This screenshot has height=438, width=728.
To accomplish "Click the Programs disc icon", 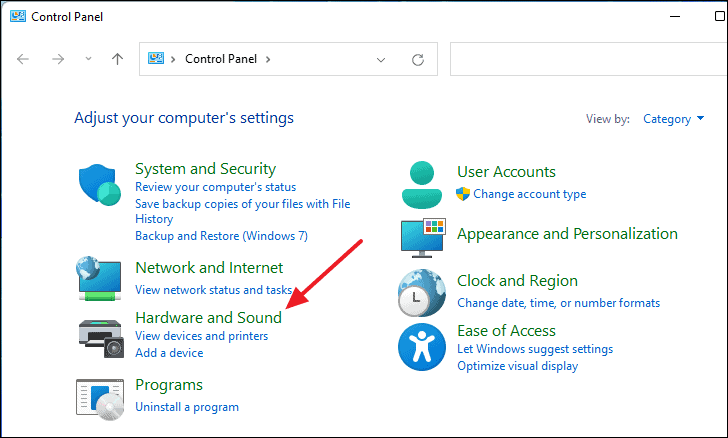I will [x=100, y=399].
